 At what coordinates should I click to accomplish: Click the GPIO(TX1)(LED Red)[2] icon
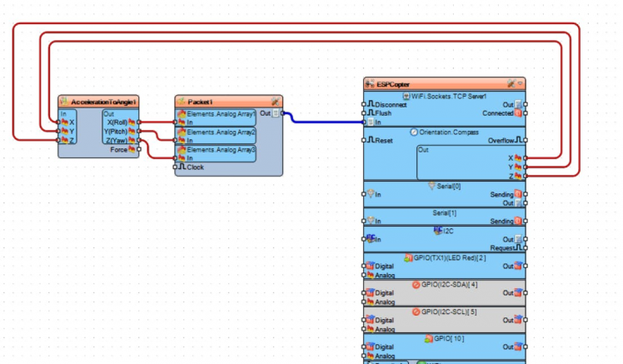point(408,257)
